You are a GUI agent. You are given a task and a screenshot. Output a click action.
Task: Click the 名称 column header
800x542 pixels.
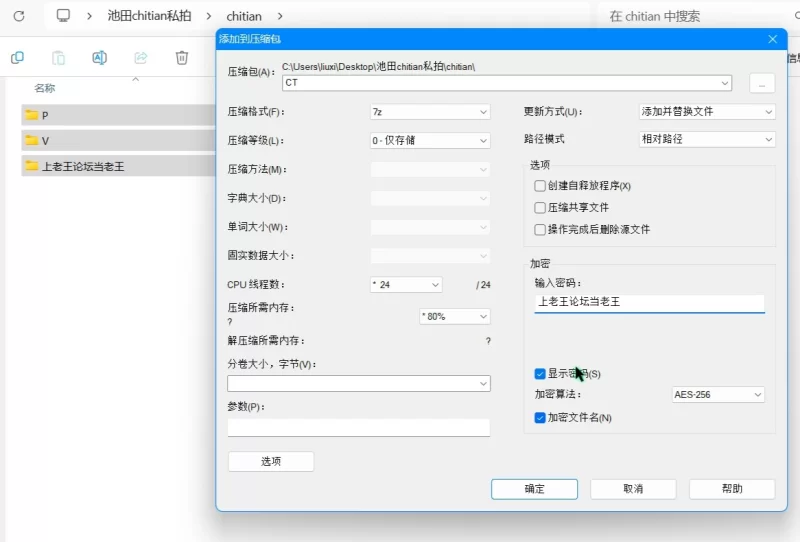click(45, 88)
